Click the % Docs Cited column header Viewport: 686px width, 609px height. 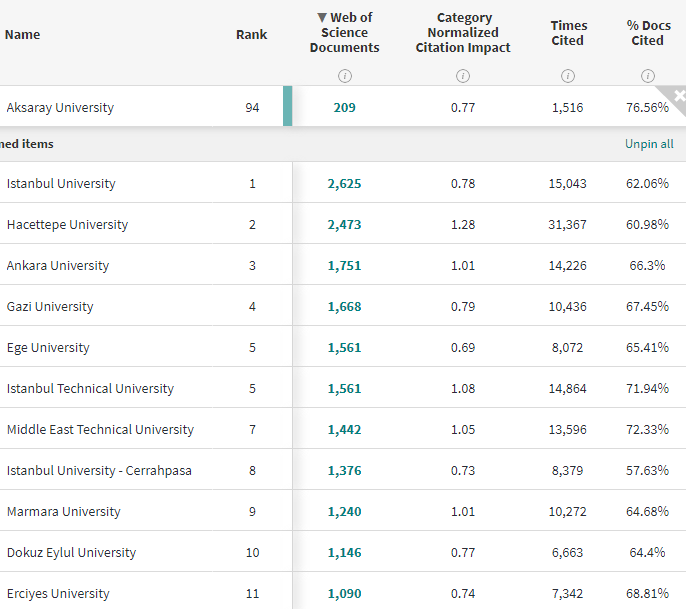pyautogui.click(x=648, y=33)
